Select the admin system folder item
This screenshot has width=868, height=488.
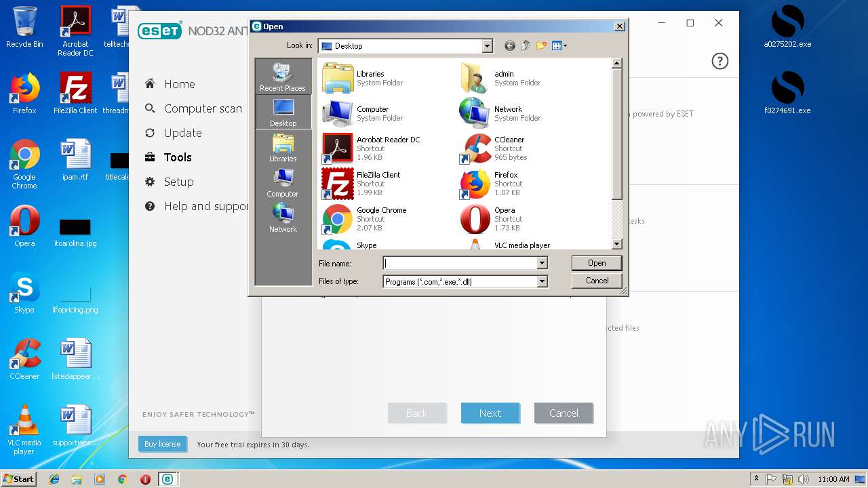[x=500, y=78]
